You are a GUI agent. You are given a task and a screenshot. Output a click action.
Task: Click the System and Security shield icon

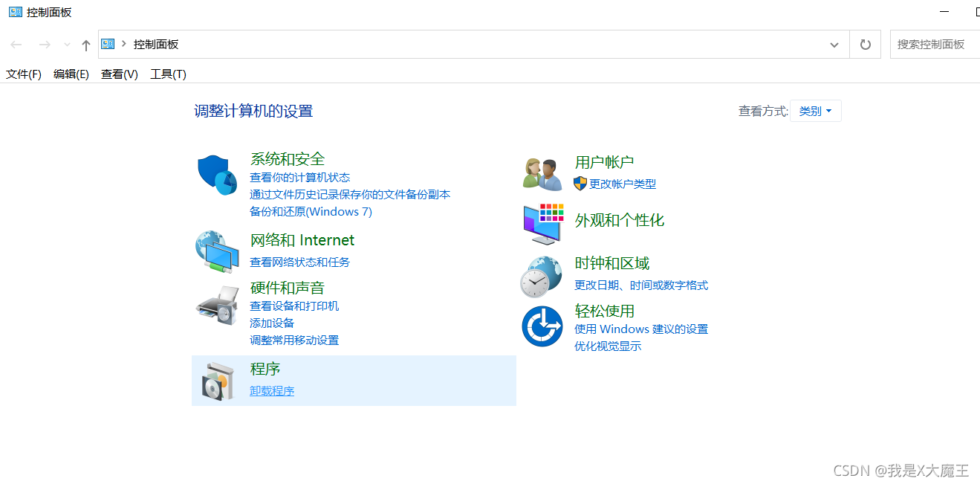click(217, 175)
